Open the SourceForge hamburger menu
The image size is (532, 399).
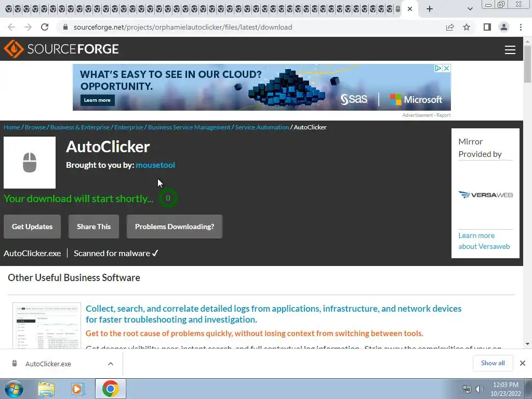pos(510,49)
